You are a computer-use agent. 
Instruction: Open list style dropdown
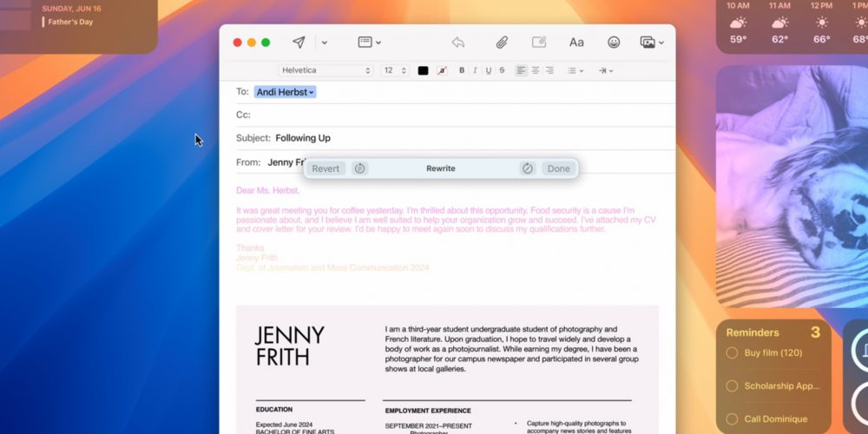[575, 70]
